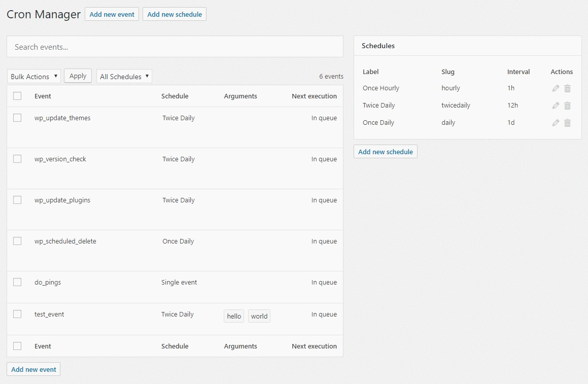Click the 6 events count text

pos(331,77)
